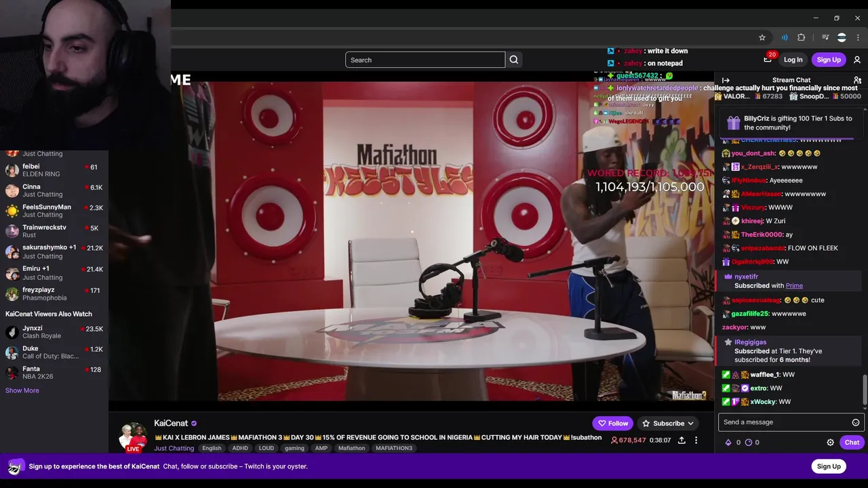This screenshot has height=488, width=868.
Task: Open the browser extensions puzzle icon
Action: coord(802,37)
